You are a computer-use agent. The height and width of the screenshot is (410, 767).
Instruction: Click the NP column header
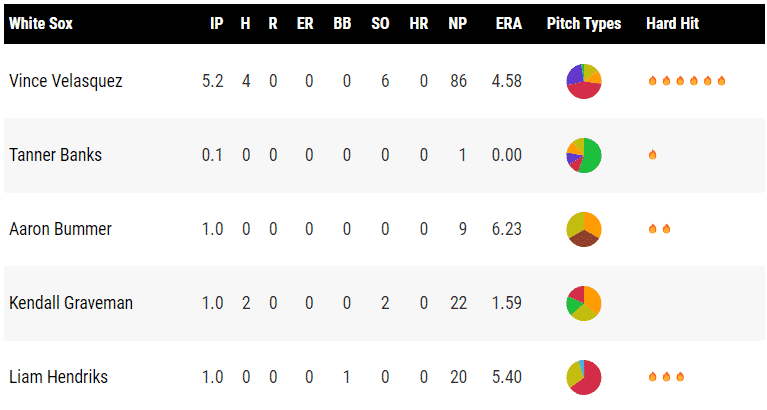[459, 23]
